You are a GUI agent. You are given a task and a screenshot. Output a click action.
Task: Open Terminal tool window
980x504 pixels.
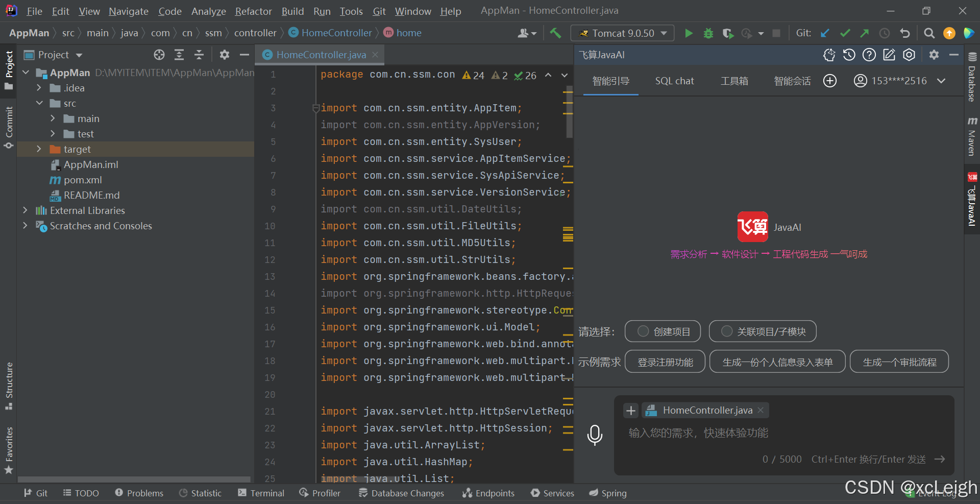tap(261, 493)
